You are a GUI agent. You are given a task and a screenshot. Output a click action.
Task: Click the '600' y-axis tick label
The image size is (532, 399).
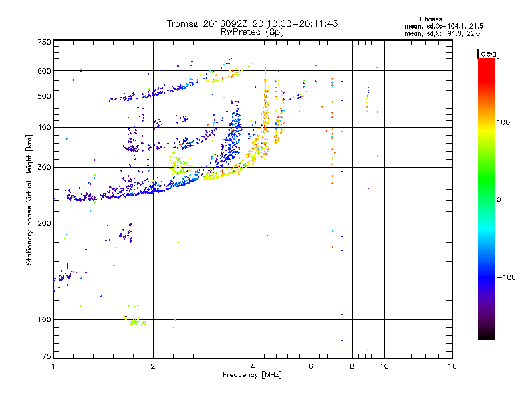pyautogui.click(x=44, y=71)
